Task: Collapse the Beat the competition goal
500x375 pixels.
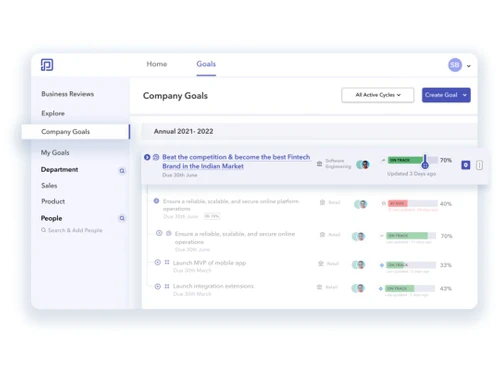Action: pyautogui.click(x=147, y=157)
